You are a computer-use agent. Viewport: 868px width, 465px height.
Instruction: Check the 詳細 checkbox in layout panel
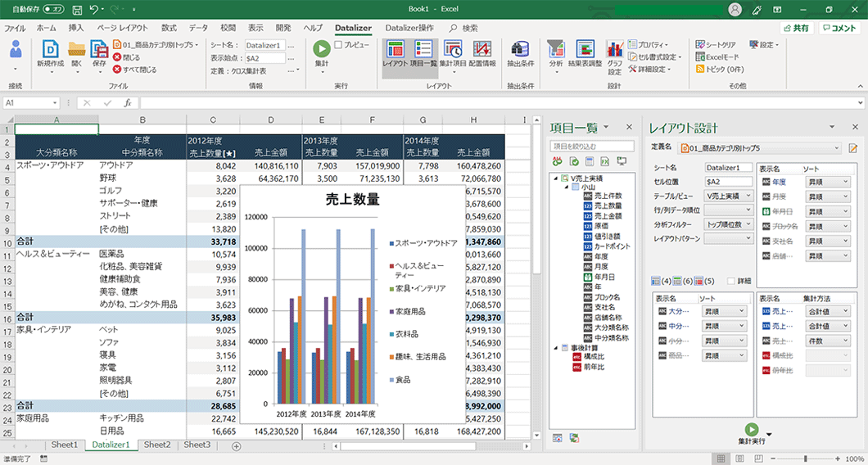pos(732,281)
